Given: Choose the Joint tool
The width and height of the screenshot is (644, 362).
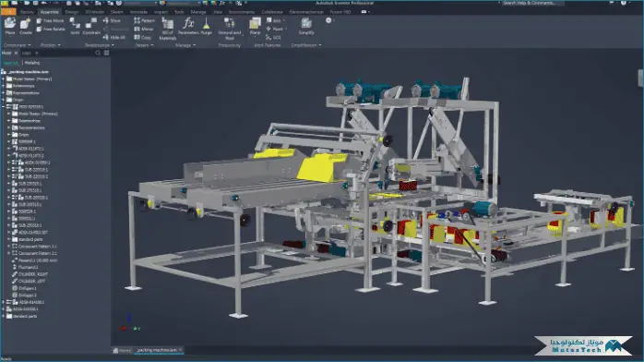Looking at the screenshot, I should (75, 26).
